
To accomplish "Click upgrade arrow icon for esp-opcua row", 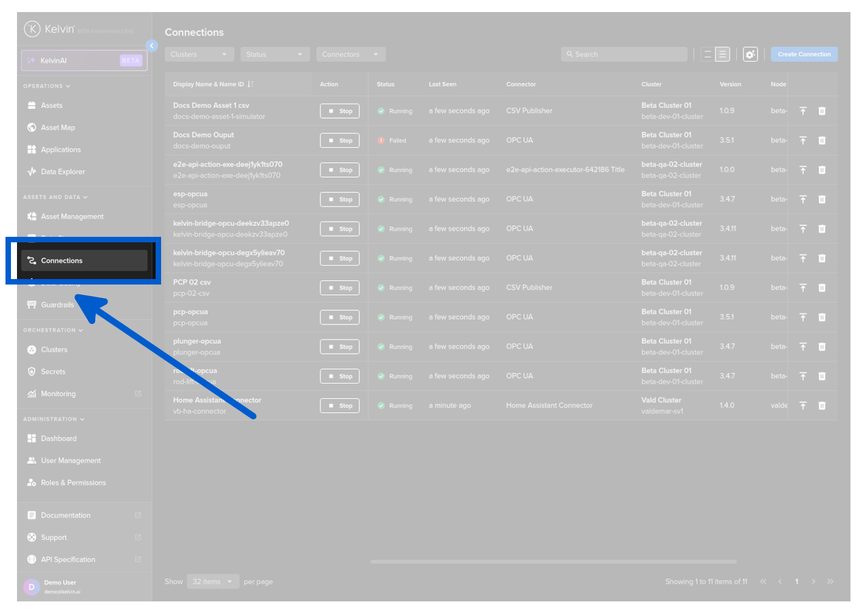I will coord(803,200).
